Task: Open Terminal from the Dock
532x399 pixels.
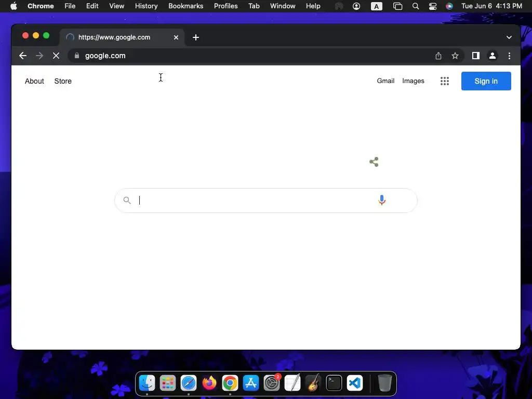Action: (x=334, y=383)
